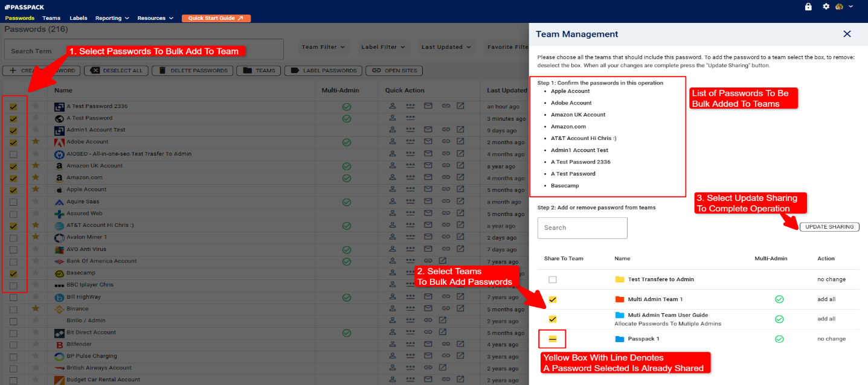Toggle favorite star on Amazon UK Account
This screenshot has width=868, height=385.
36,165
